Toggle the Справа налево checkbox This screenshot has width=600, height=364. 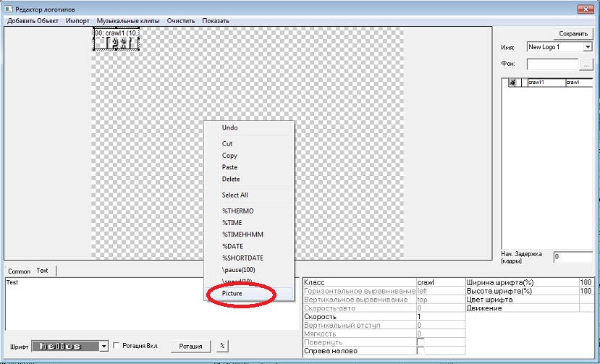(421, 352)
